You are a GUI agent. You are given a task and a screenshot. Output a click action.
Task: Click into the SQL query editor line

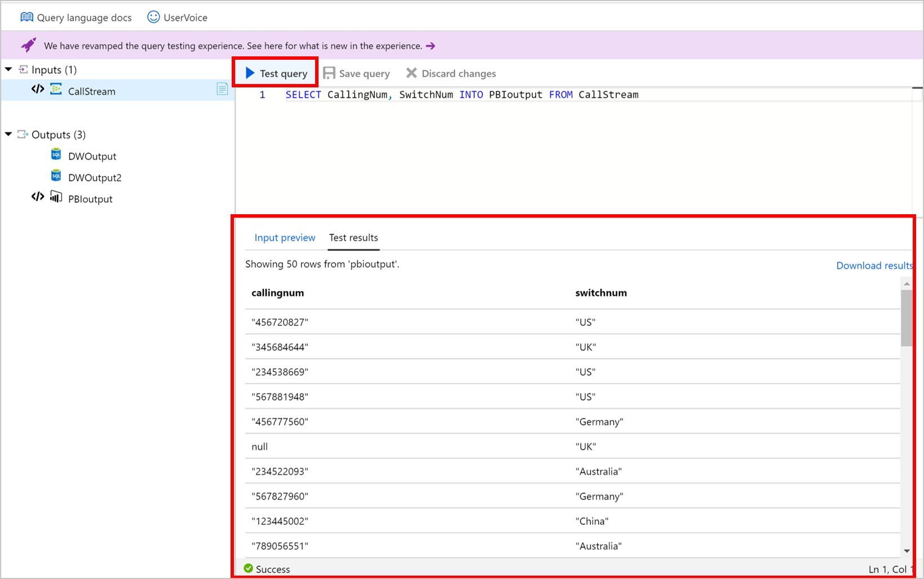point(462,94)
